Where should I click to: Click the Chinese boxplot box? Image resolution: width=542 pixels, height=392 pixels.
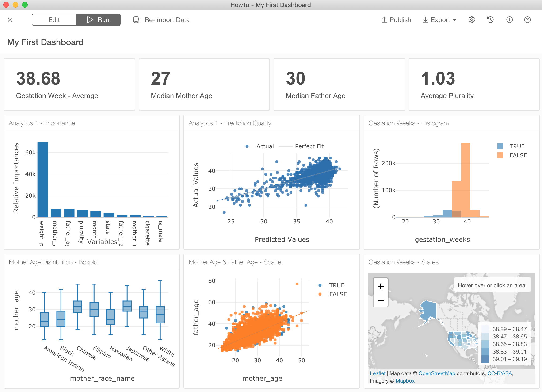[x=77, y=307]
